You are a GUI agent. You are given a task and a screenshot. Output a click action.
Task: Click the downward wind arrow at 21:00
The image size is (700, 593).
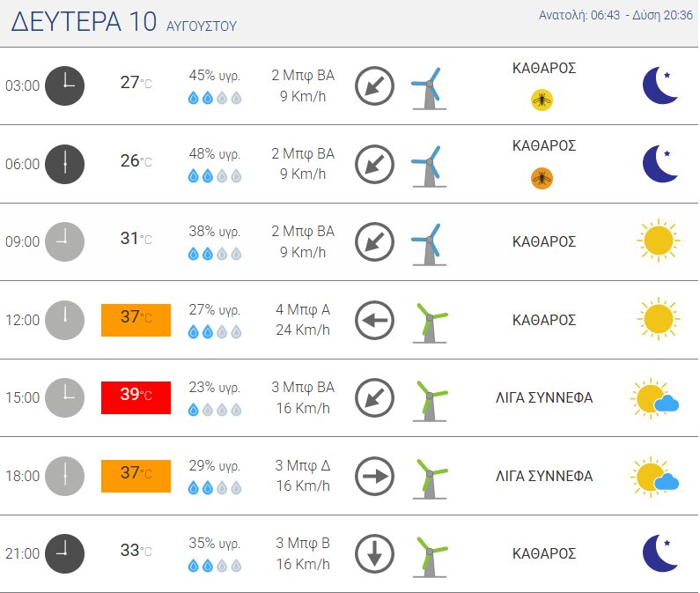[374, 553]
